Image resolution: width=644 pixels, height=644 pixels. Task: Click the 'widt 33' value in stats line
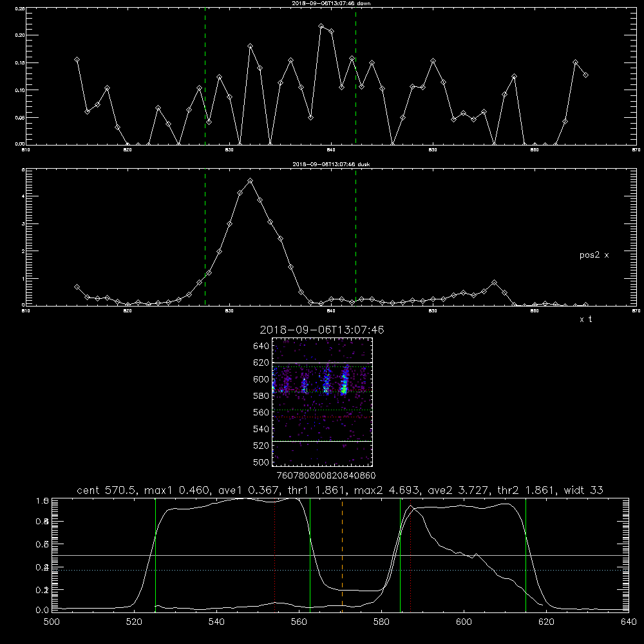[x=583, y=490]
